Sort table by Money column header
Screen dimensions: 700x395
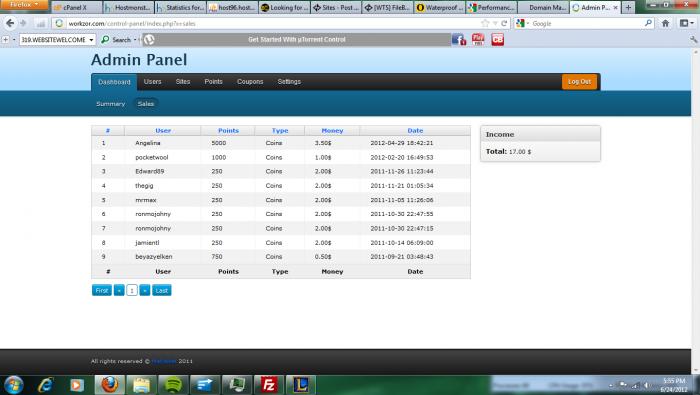(x=332, y=131)
